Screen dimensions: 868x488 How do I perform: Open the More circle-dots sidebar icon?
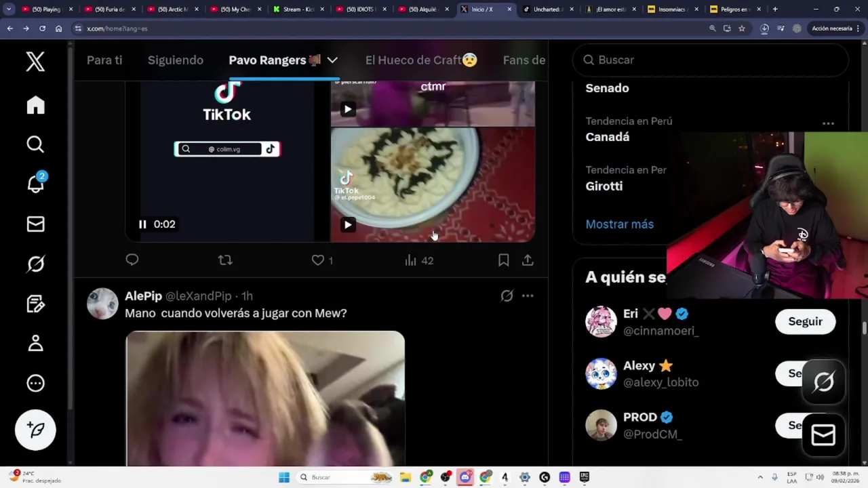point(35,383)
